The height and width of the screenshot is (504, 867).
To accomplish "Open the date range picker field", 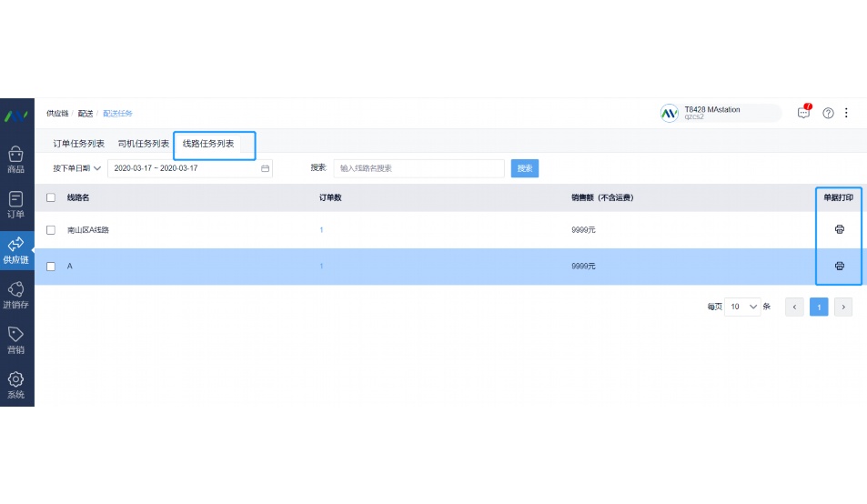I will pos(190,168).
